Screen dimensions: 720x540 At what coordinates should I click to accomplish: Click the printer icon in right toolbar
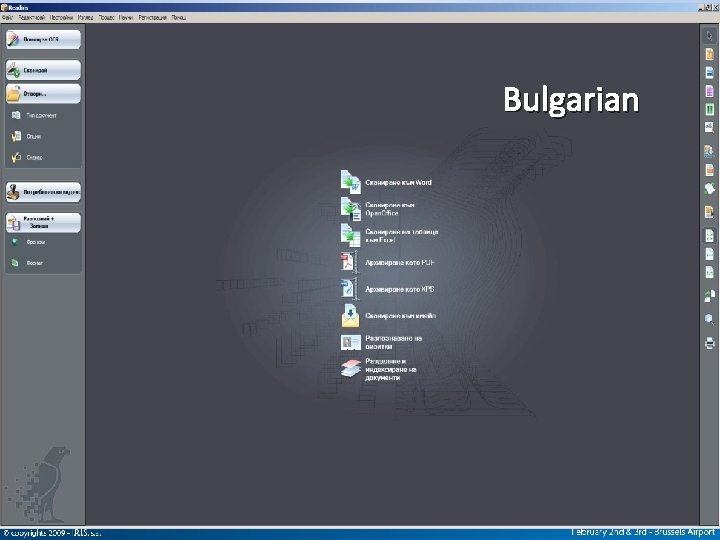pos(709,343)
